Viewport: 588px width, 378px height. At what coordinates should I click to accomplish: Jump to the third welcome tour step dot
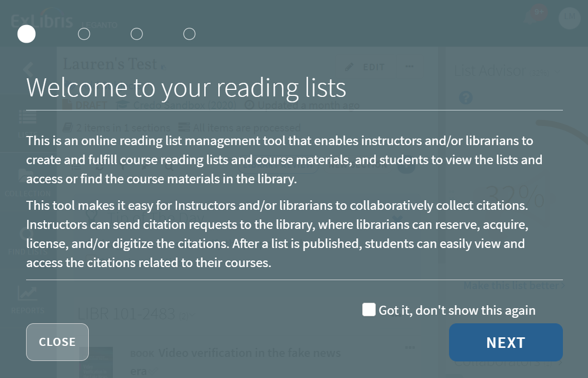[x=136, y=34]
